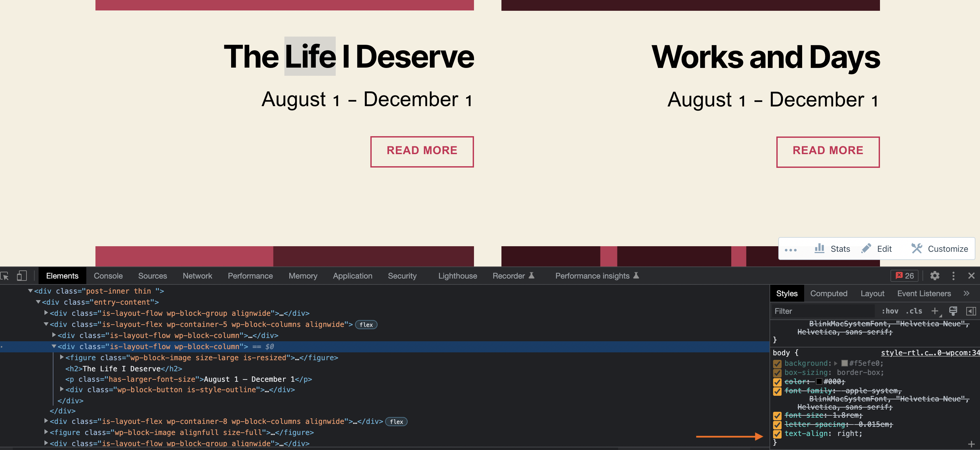Switch to the Computed tab

pyautogui.click(x=829, y=293)
